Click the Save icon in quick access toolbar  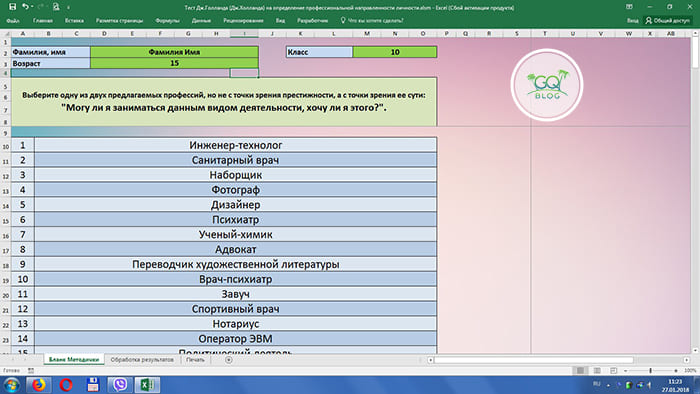click(x=12, y=7)
